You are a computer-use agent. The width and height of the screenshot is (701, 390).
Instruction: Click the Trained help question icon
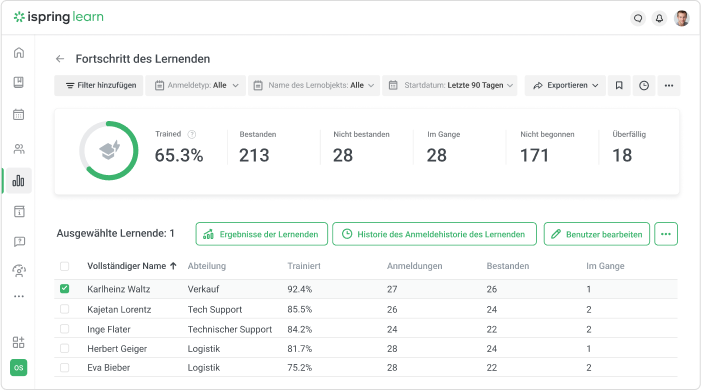(x=192, y=134)
